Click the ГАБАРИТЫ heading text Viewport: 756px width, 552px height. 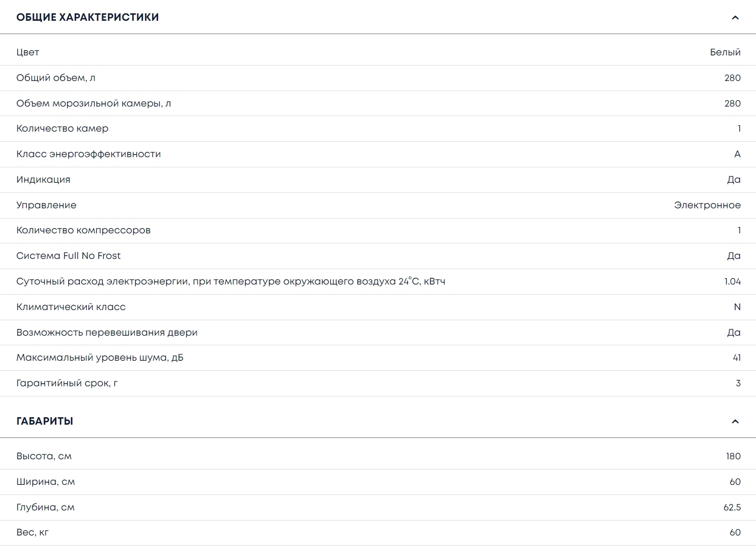[x=45, y=421]
